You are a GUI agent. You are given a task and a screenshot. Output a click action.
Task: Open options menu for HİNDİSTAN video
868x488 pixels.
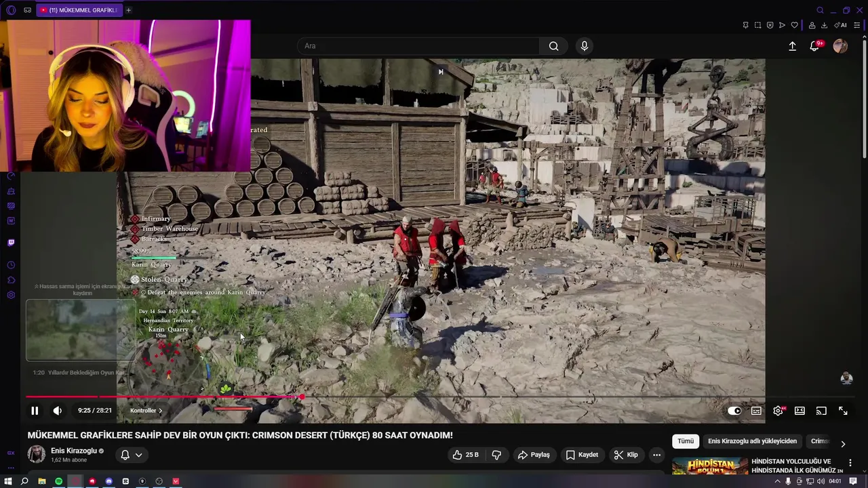point(850,463)
